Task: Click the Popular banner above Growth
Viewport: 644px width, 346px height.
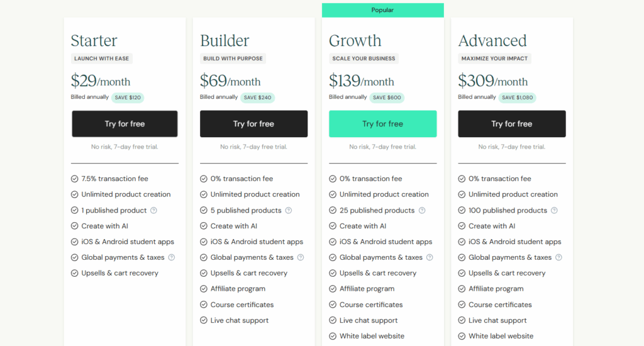Action: (x=382, y=10)
